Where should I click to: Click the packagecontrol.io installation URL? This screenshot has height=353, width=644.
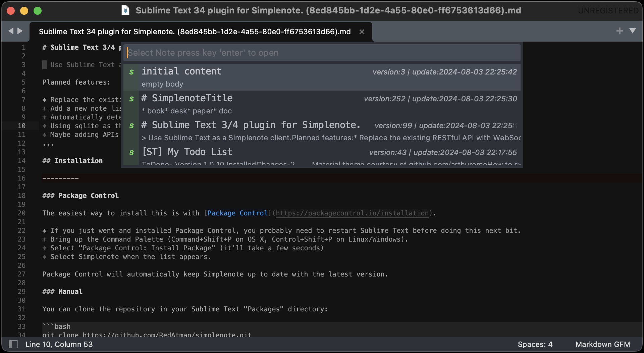point(352,213)
